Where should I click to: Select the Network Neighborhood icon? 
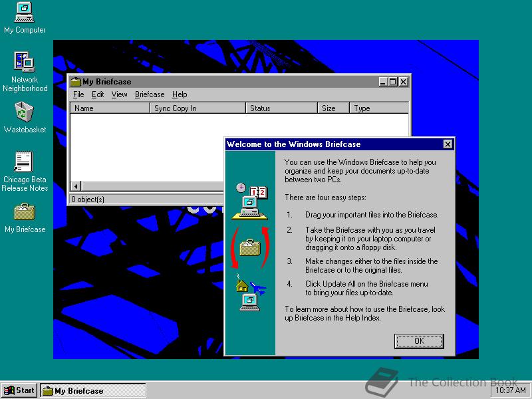point(25,71)
